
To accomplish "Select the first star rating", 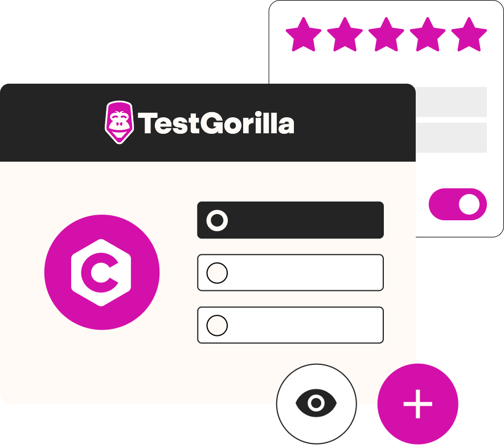I will pos(304,34).
